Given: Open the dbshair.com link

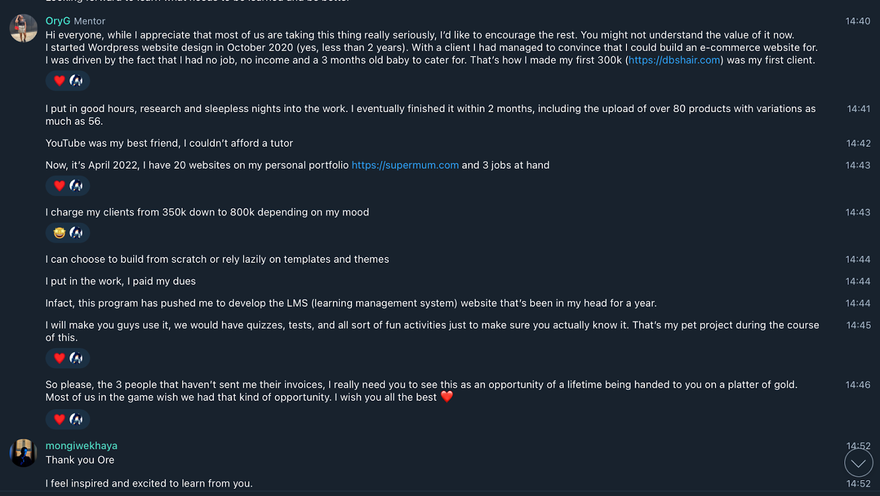Looking at the screenshot, I should (673, 60).
